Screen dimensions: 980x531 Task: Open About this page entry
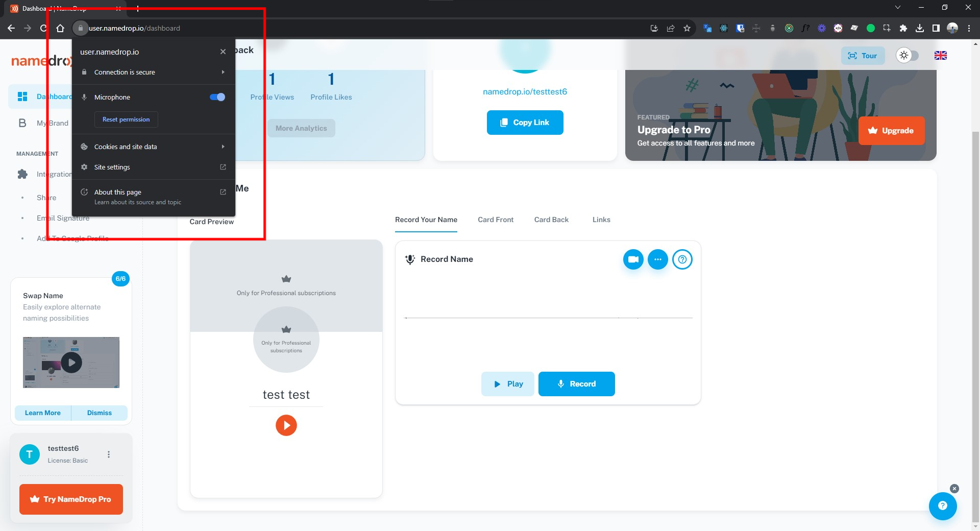click(x=154, y=197)
